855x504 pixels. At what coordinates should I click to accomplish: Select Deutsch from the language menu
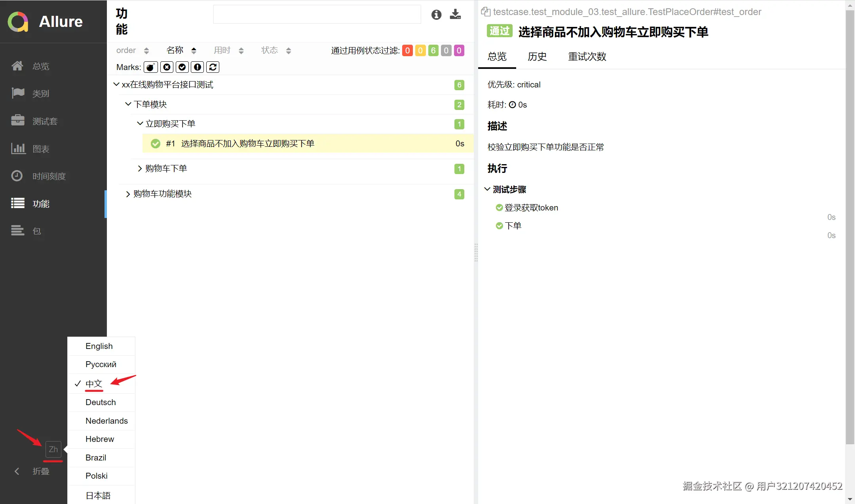tap(101, 402)
